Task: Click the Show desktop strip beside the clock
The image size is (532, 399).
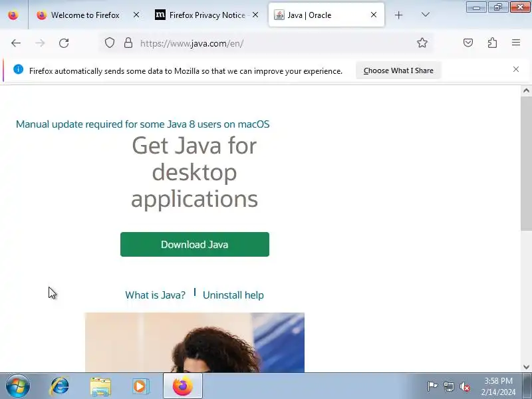Action: coord(529,386)
